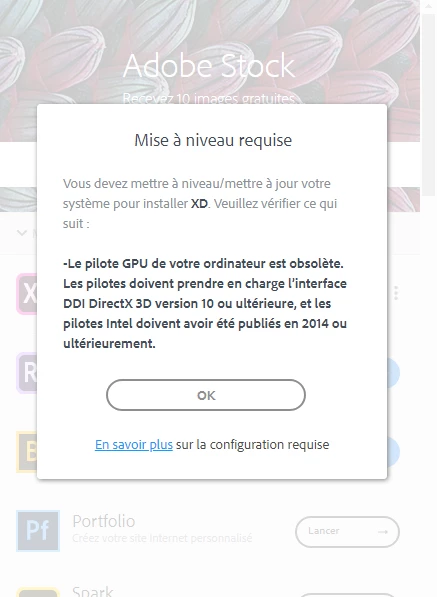The image size is (437, 597).
Task: Click the Adobe Stock banner title
Action: pyautogui.click(x=209, y=65)
